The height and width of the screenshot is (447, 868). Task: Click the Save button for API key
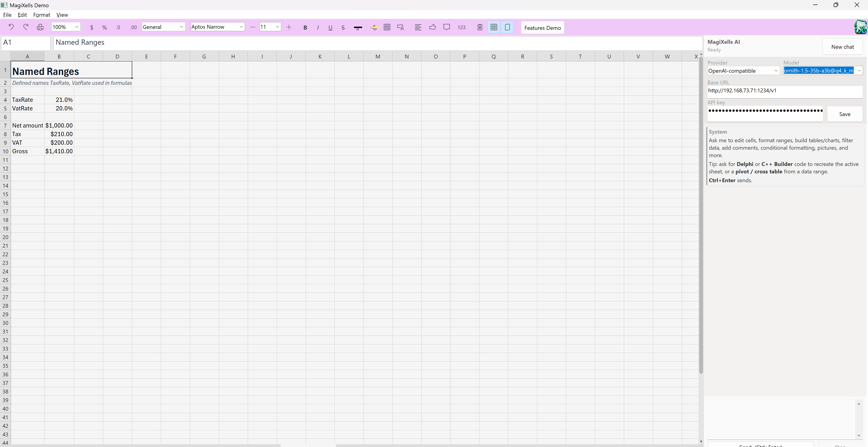(x=844, y=114)
